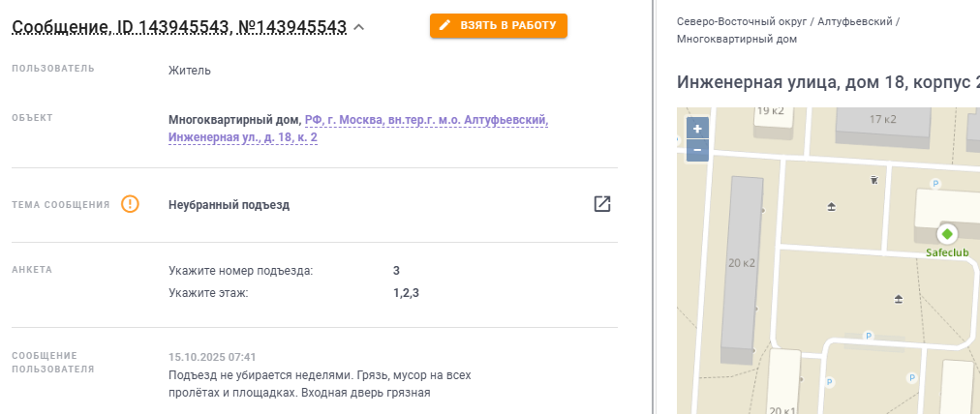The image size is (980, 414).
Task: Select building 20 к2 on the map
Action: [742, 262]
